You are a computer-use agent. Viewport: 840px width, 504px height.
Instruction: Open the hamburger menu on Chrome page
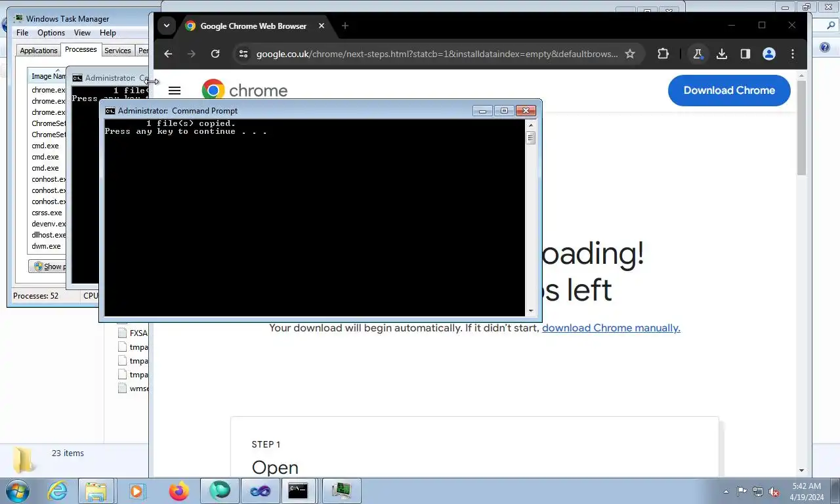pos(175,91)
